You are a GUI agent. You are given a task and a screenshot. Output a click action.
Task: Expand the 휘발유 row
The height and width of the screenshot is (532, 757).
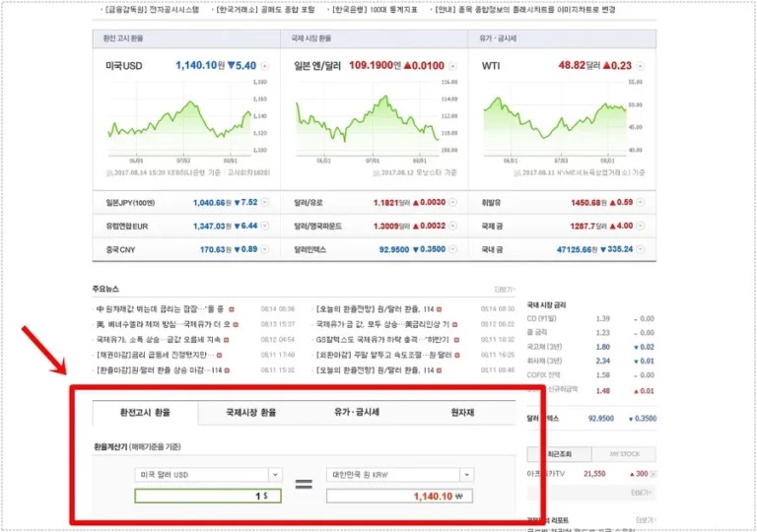(x=640, y=202)
